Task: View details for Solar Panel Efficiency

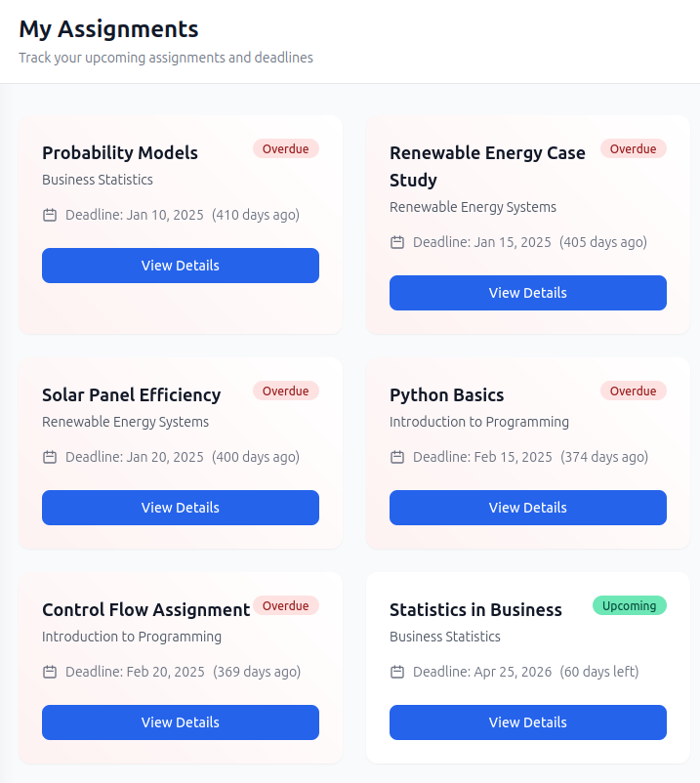Action: coord(181,508)
